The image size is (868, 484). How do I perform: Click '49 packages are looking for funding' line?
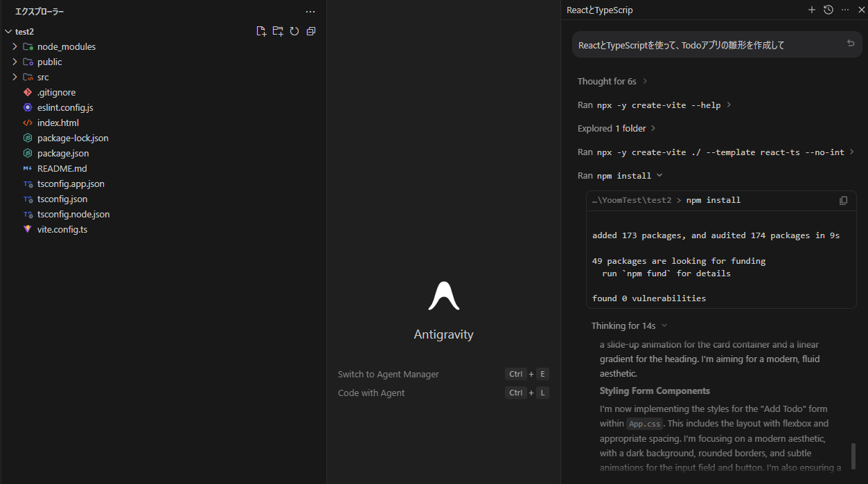[x=679, y=261]
